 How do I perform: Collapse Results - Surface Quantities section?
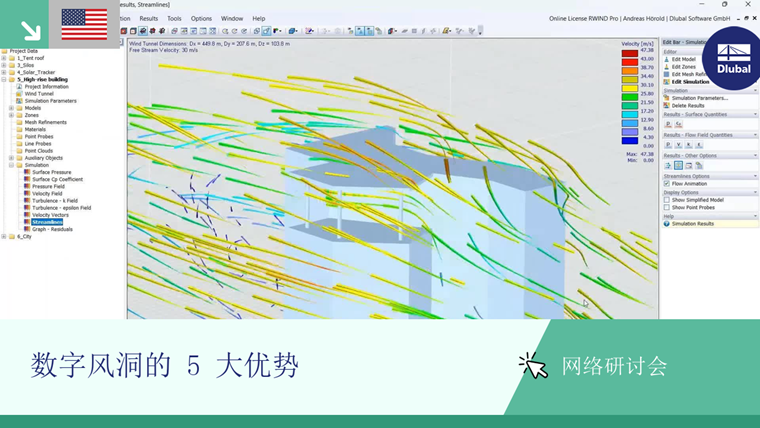[x=755, y=114]
